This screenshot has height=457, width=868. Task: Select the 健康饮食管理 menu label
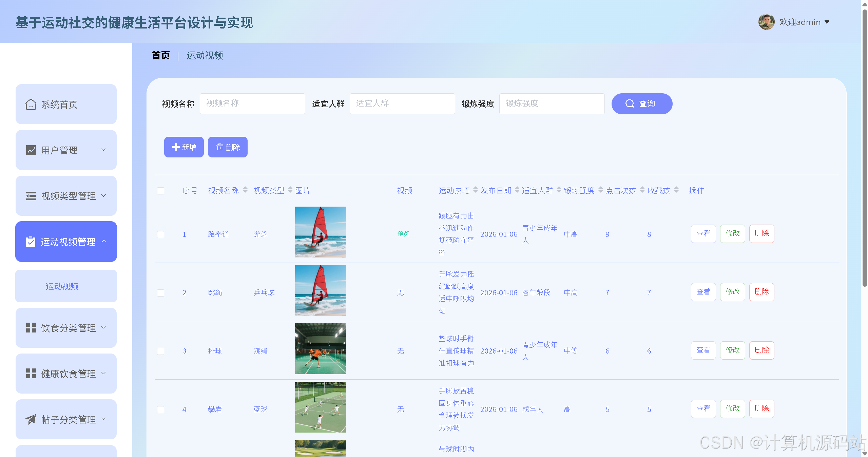69,374
